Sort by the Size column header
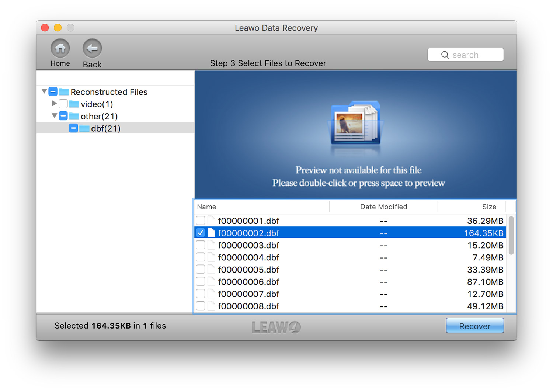553x392 pixels. tap(489, 207)
